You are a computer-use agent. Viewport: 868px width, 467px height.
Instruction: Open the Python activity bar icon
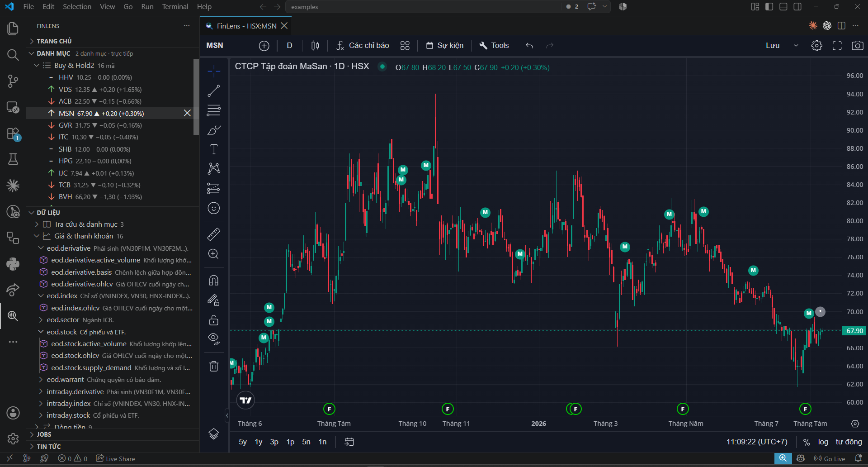coord(13,264)
